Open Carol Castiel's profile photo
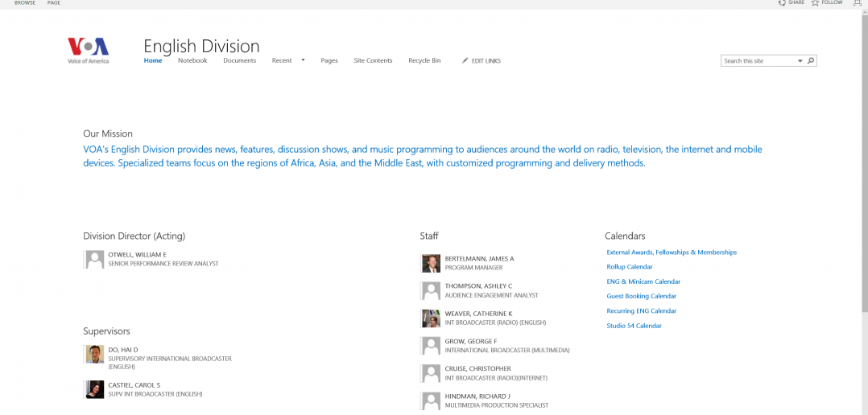The image size is (868, 415). 95,389
